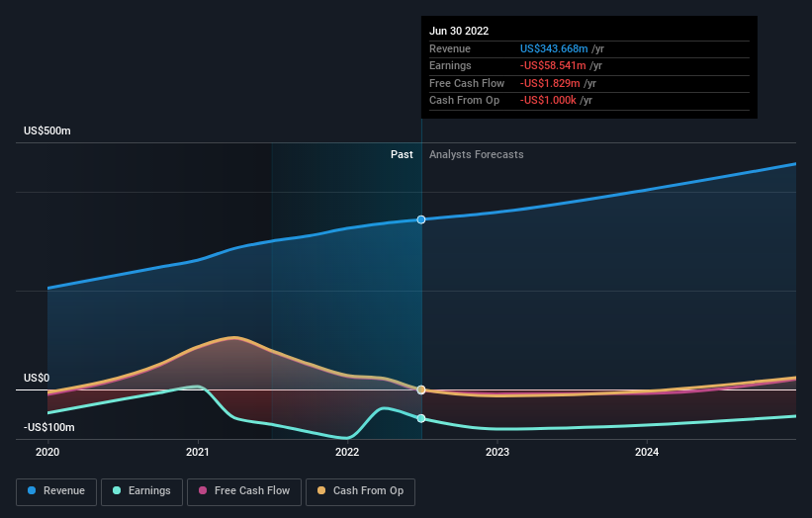Click the Earnings value -US$58.541m in tooltip
Screen dimensions: 812x518
553,65
